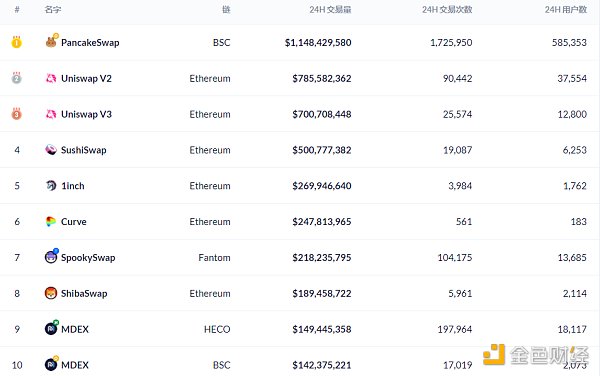600x376 pixels.
Task: Click the 1inch unicorn logo icon
Action: (x=51, y=186)
